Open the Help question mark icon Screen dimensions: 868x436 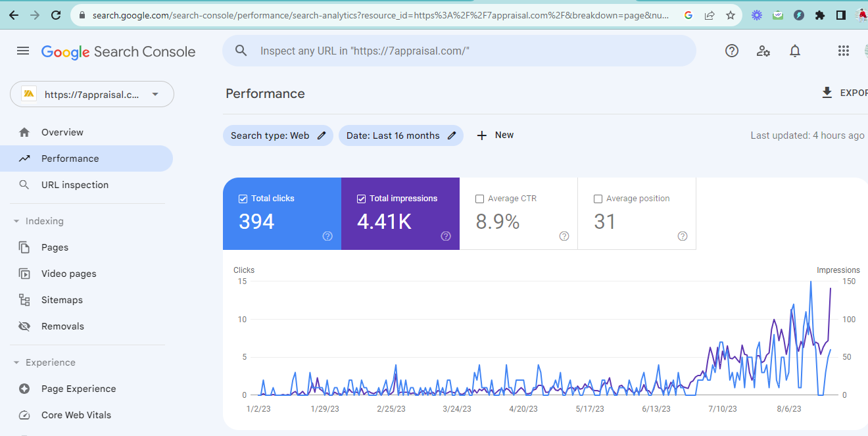(732, 51)
